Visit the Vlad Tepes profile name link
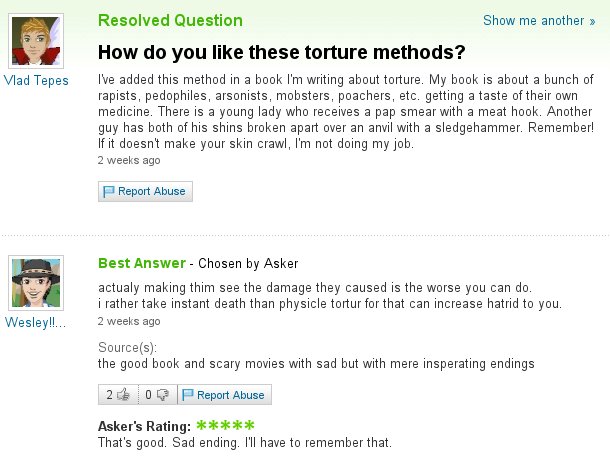This screenshot has width=610, height=461. coord(36,80)
